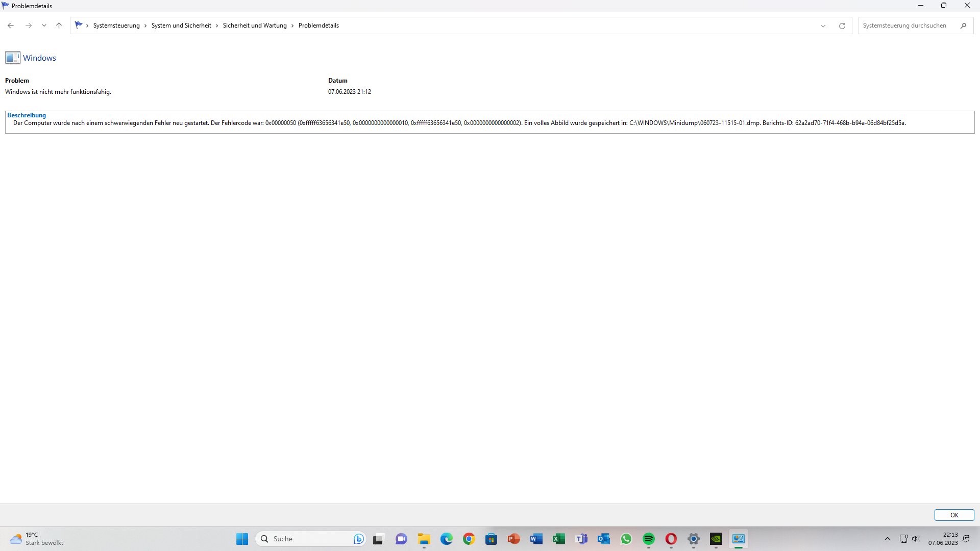This screenshot has width=980, height=551.
Task: Open the NVIDIA control panel icon
Action: pyautogui.click(x=716, y=538)
